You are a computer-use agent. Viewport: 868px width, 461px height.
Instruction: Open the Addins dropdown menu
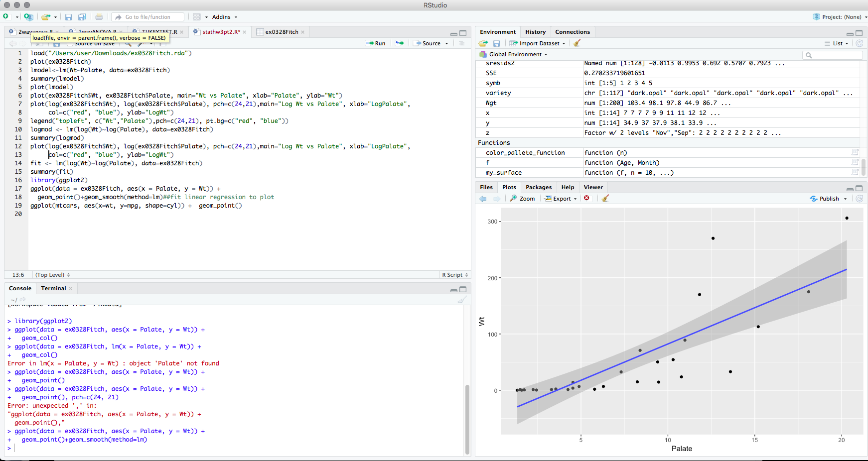(225, 17)
